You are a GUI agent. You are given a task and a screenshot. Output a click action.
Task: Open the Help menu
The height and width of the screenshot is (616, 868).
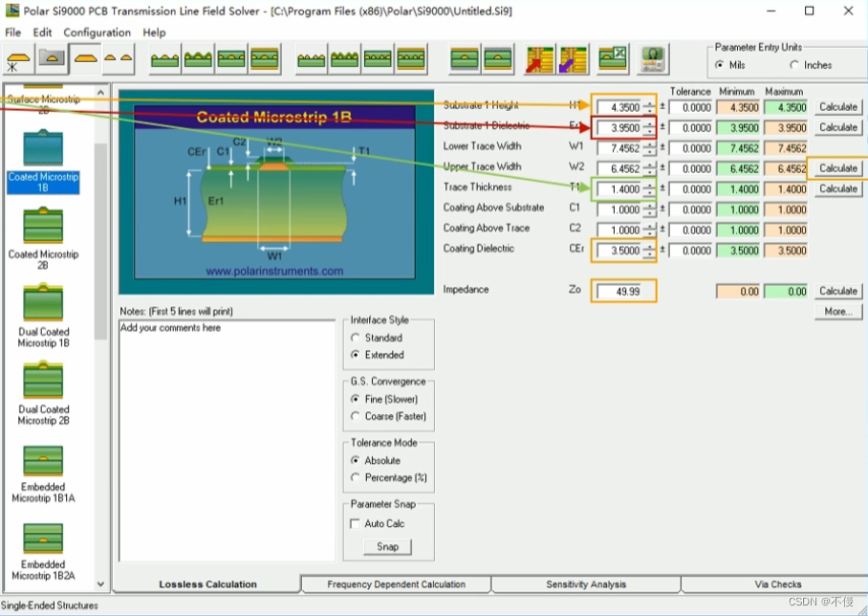coord(154,33)
